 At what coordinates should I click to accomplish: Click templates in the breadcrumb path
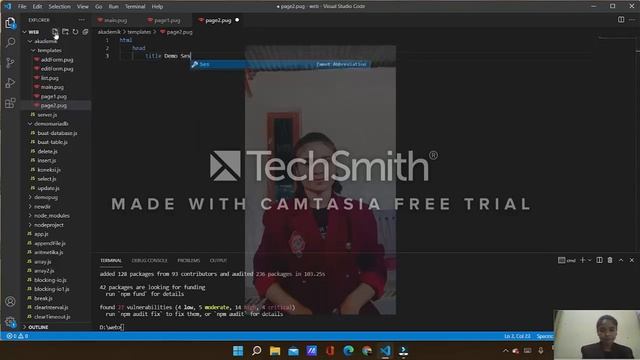(139, 32)
